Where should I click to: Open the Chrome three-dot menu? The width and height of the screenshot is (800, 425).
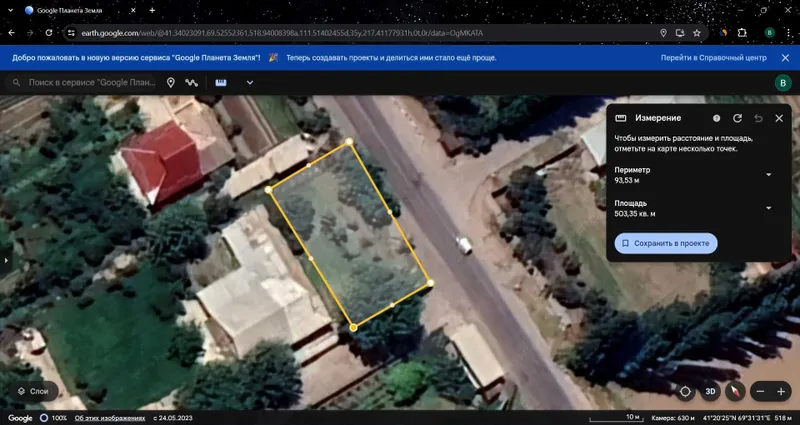click(x=789, y=33)
